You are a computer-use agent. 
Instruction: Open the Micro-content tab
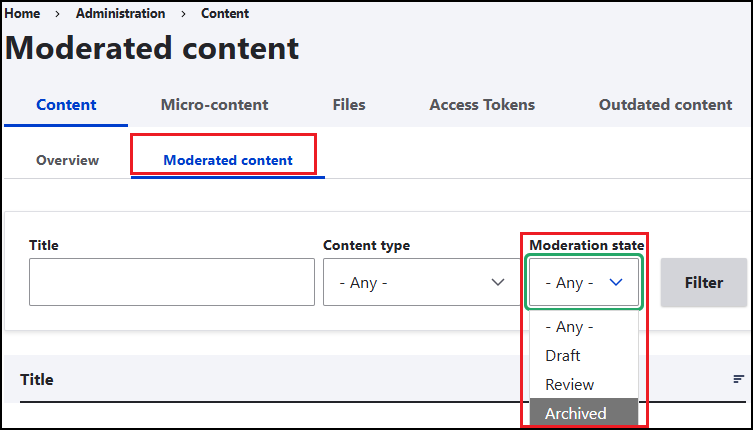(x=214, y=105)
